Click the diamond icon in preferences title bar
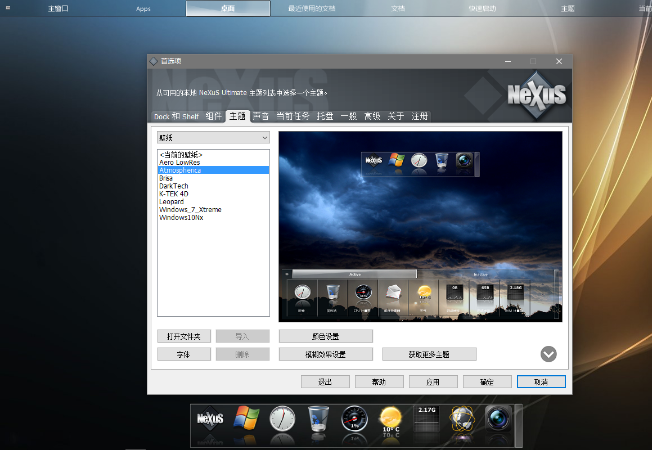 tap(153, 61)
